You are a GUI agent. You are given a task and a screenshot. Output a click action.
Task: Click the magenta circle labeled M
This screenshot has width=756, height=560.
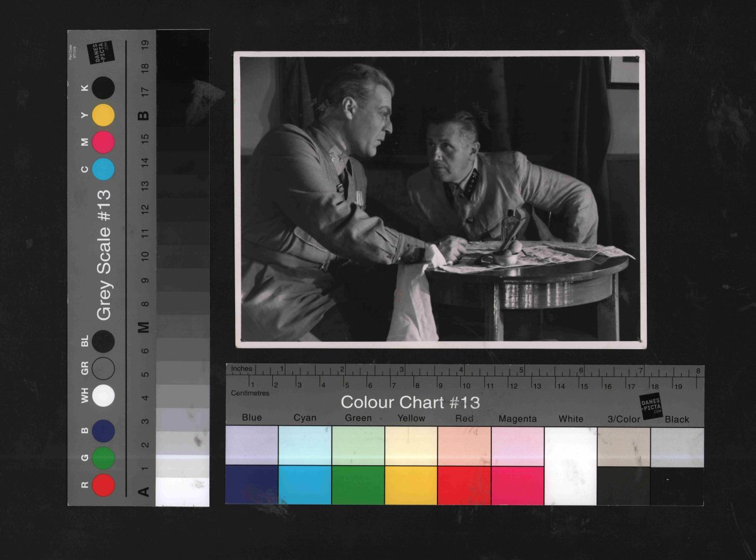[104, 142]
